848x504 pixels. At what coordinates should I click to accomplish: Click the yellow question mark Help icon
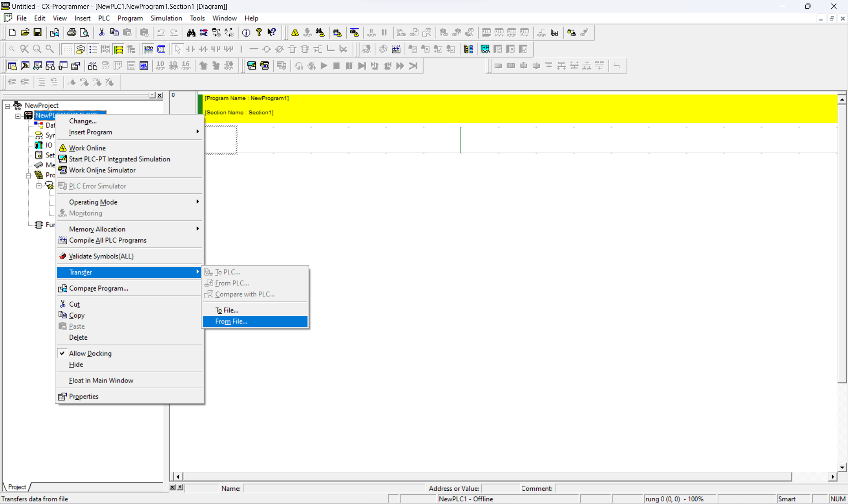[259, 33]
